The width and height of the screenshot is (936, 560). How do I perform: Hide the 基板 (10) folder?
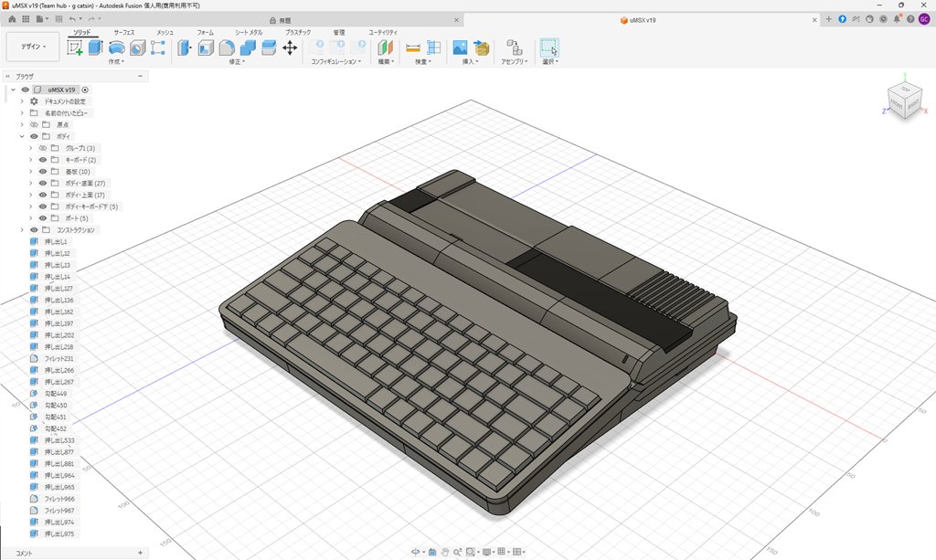[x=43, y=171]
